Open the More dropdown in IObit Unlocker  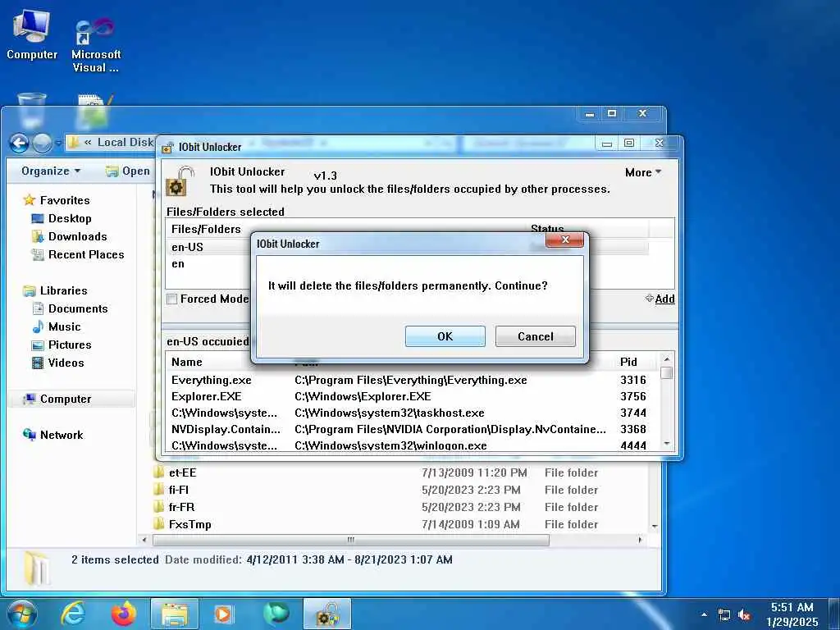pos(643,172)
